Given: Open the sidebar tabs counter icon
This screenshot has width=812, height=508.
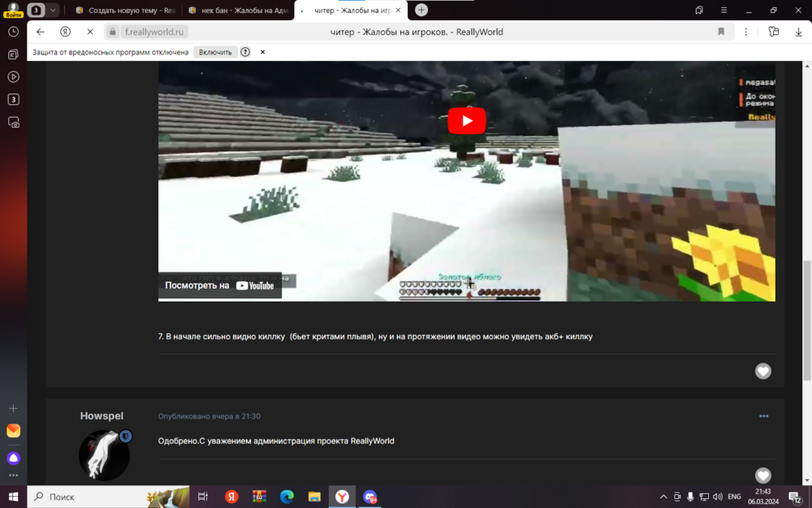Looking at the screenshot, I should [14, 99].
